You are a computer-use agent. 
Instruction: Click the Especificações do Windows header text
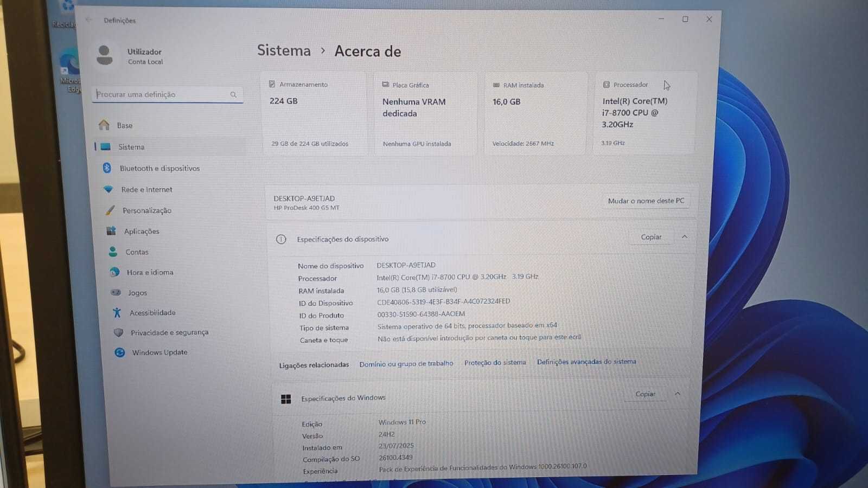pyautogui.click(x=343, y=398)
